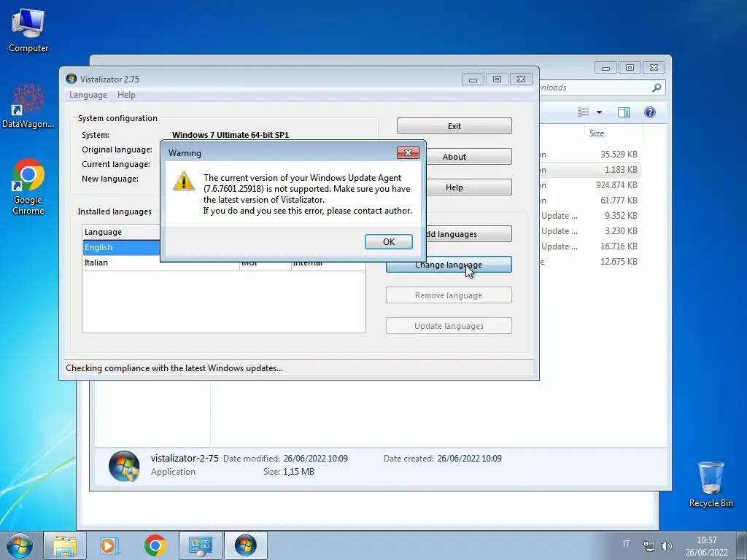The width and height of the screenshot is (747, 560).
Task: Select English in the installed languages list
Action: click(x=121, y=247)
